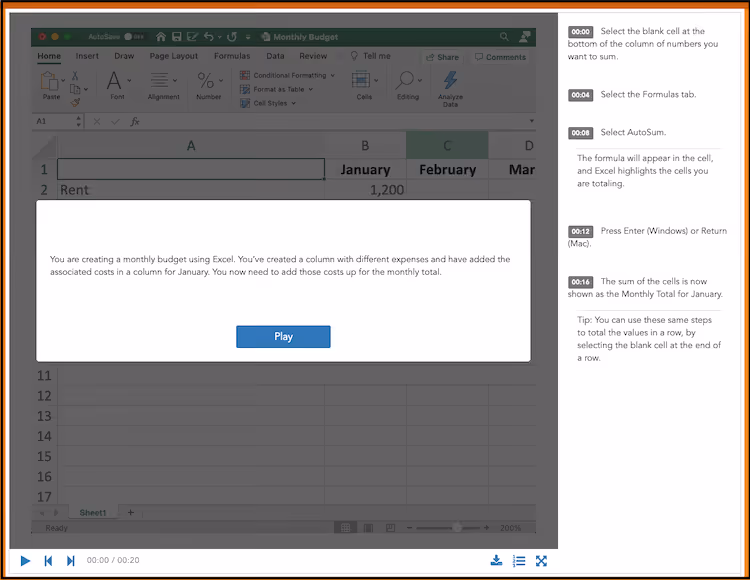The image size is (750, 580).
Task: Click the February header cell
Action: pyautogui.click(x=447, y=169)
